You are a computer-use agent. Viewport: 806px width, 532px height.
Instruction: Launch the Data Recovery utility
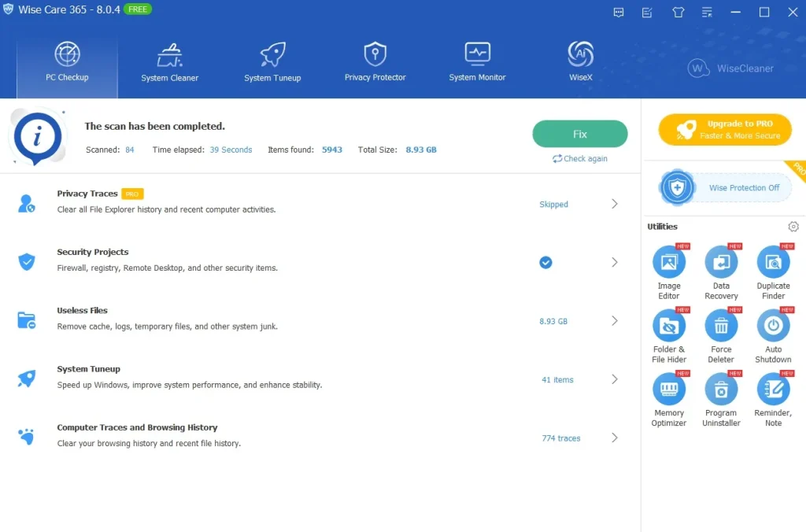pos(721,272)
